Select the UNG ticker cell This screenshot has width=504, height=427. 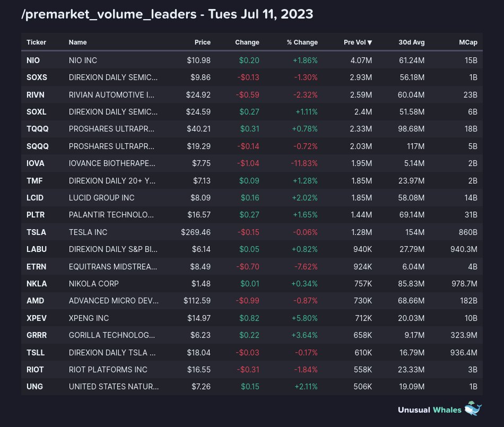34,387
